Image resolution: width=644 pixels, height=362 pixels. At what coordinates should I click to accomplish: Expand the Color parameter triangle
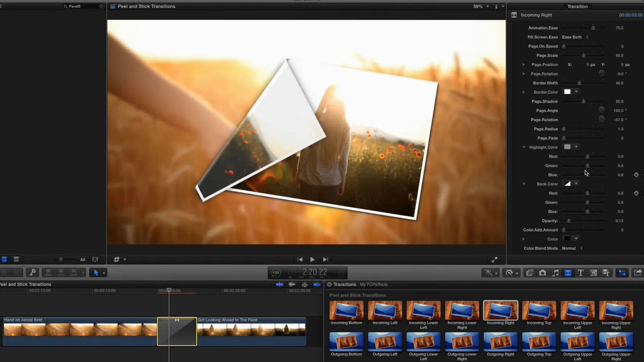coord(524,239)
